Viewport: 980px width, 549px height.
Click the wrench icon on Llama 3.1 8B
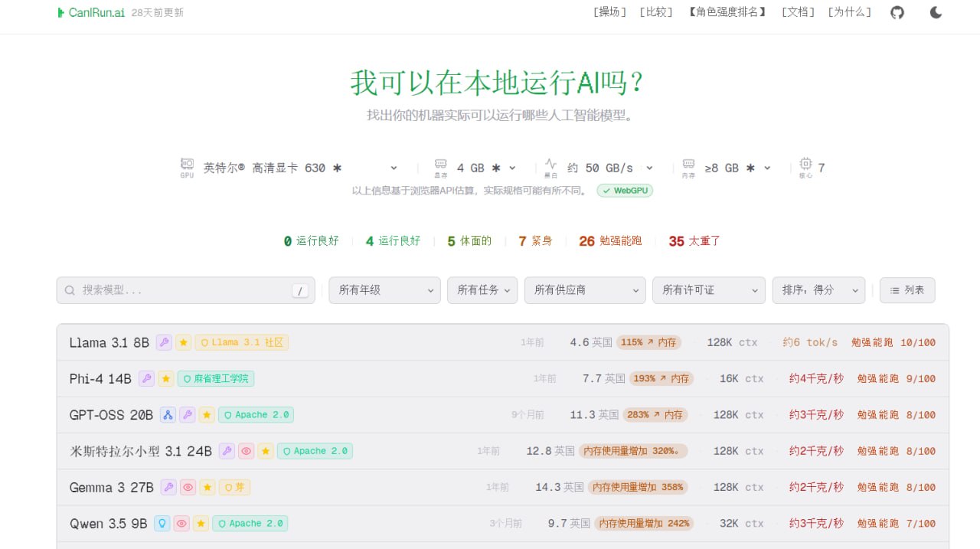(x=164, y=343)
